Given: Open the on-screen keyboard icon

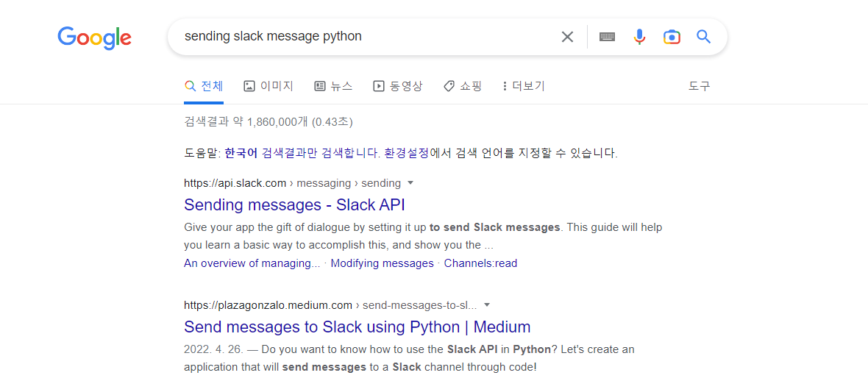Looking at the screenshot, I should 608,37.
